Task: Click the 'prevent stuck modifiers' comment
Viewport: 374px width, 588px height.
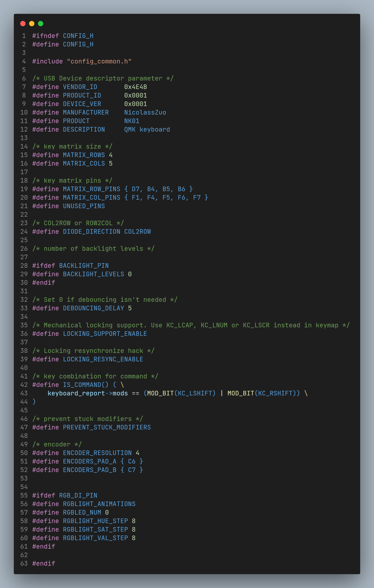Action: coord(88,419)
